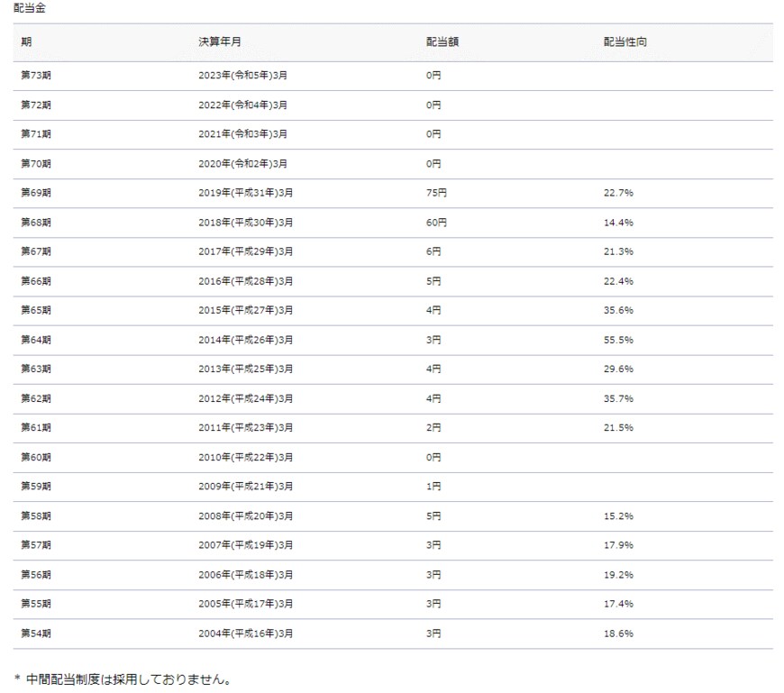The image size is (784, 693).
Task: Select the 55.5% payout ratio cell
Action: (618, 340)
